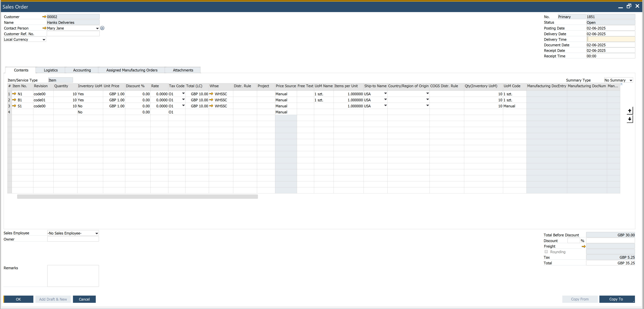644x309 pixels.
Task: Click the Copy To button
Action: coord(616,299)
